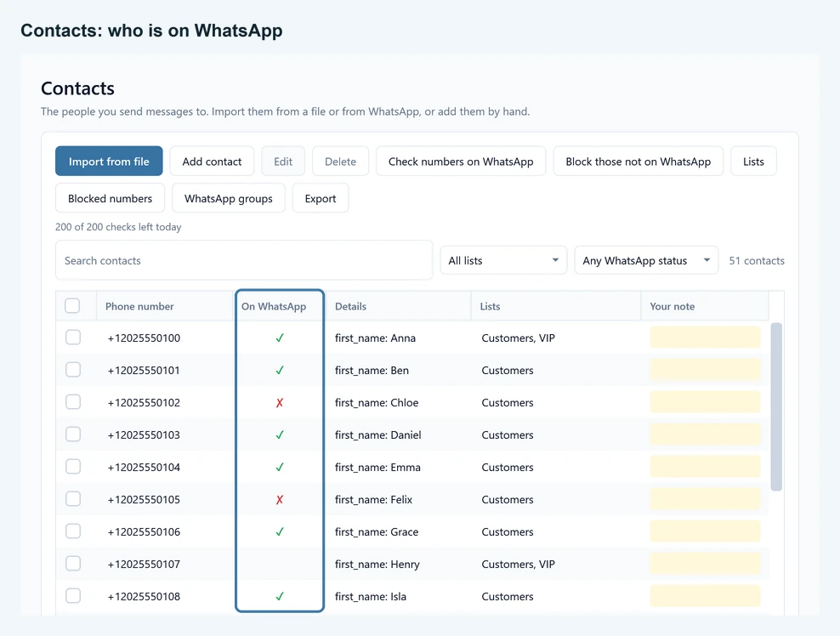
Task: Click the green check for Grace's row
Action: click(280, 531)
